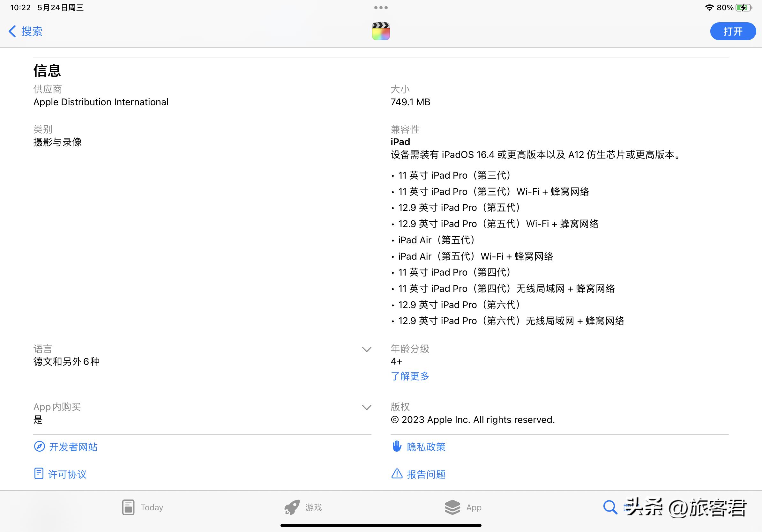
Task: Expand the App 内购买 section chevron
Action: pyautogui.click(x=366, y=407)
